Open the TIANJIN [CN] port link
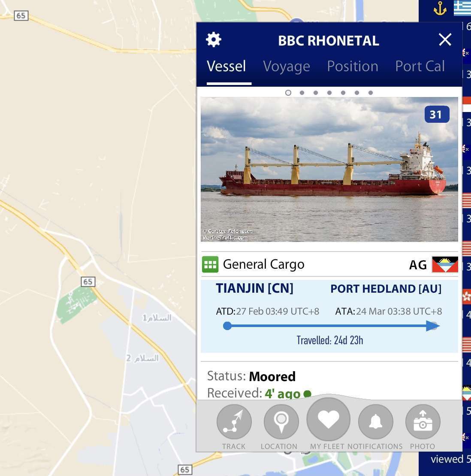 pyautogui.click(x=255, y=288)
